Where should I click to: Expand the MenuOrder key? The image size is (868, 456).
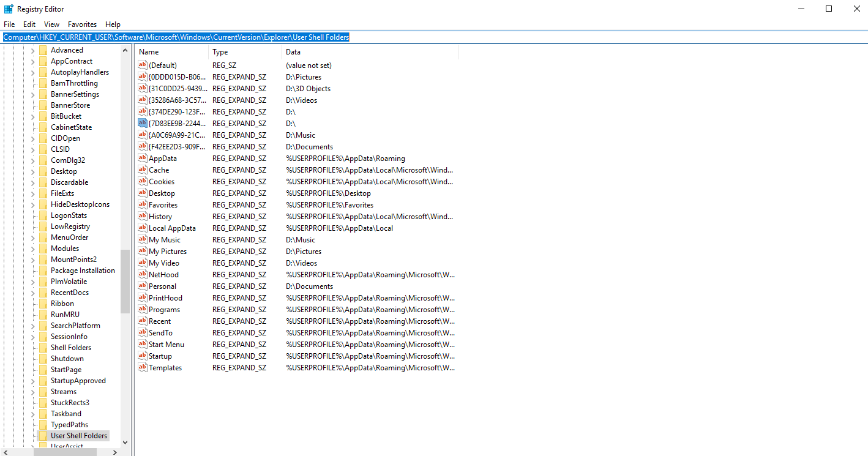click(x=33, y=237)
